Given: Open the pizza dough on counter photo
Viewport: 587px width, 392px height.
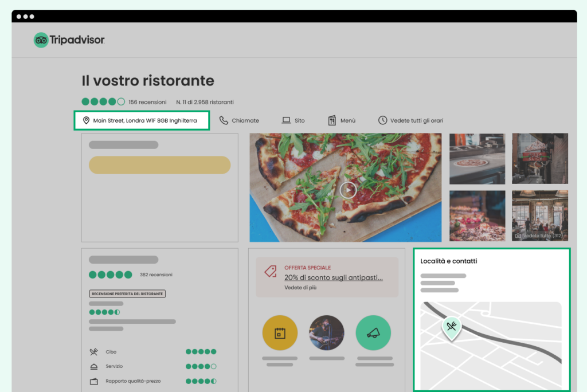Looking at the screenshot, I should click(478, 159).
